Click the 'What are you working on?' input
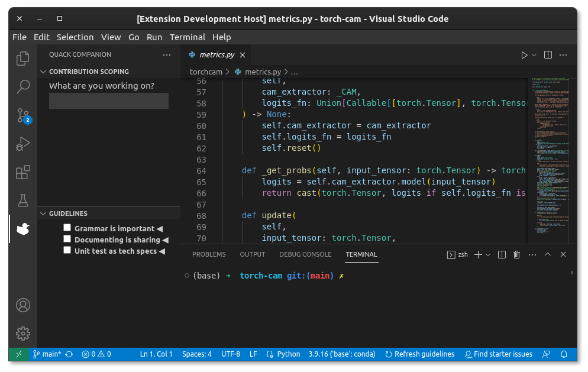The width and height of the screenshot is (588, 372). click(x=108, y=101)
